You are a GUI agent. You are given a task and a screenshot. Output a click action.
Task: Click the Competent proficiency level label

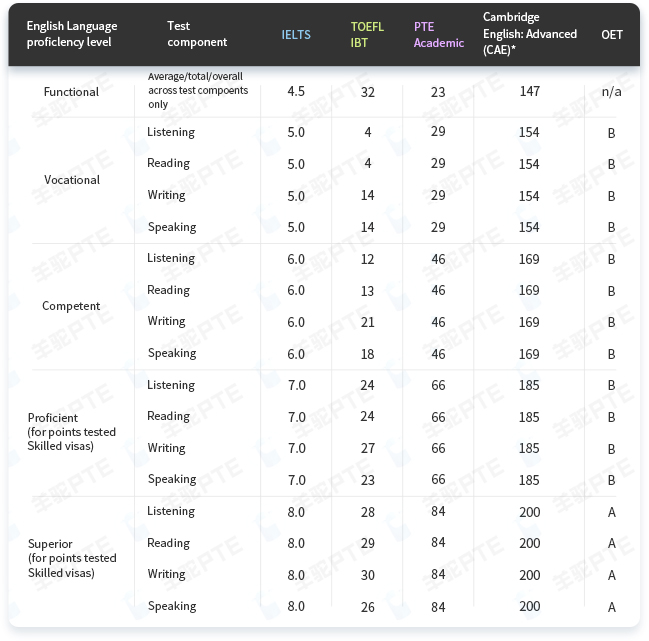coord(71,306)
